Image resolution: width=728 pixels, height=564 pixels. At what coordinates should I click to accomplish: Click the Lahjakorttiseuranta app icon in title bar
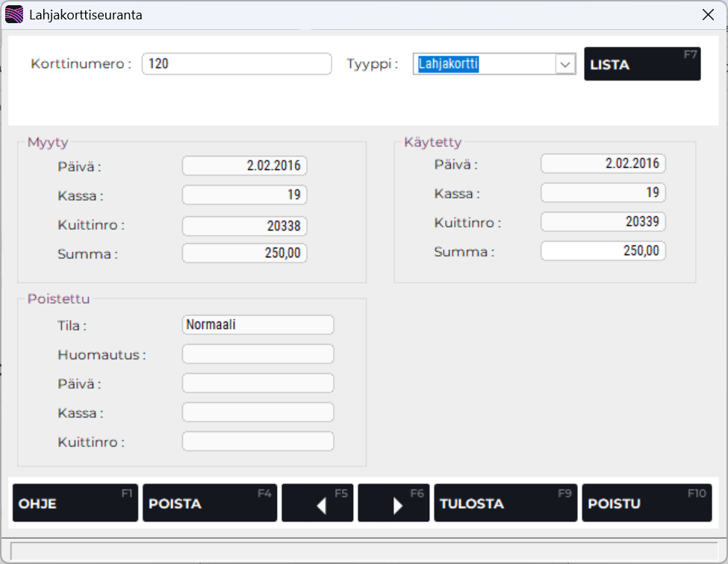click(13, 14)
